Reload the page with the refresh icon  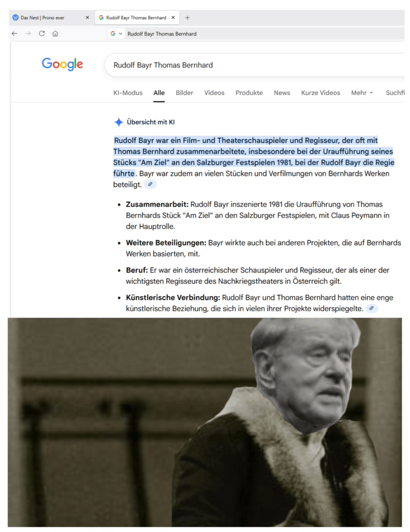click(x=42, y=33)
